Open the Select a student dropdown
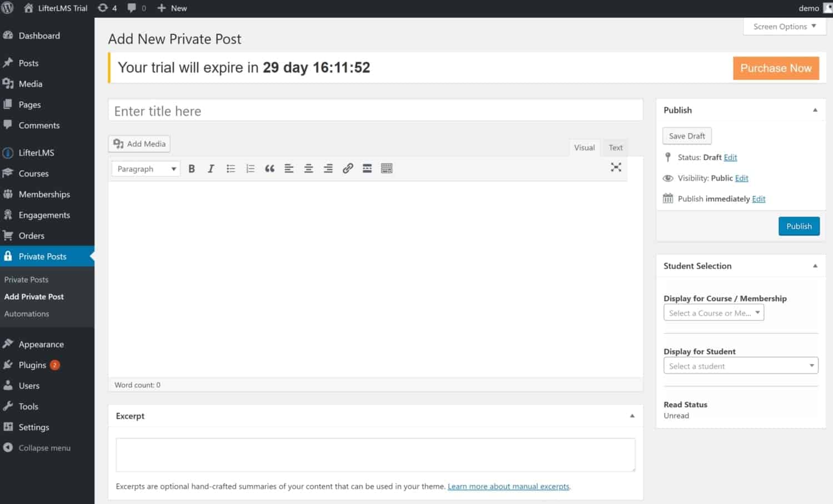 pos(741,366)
